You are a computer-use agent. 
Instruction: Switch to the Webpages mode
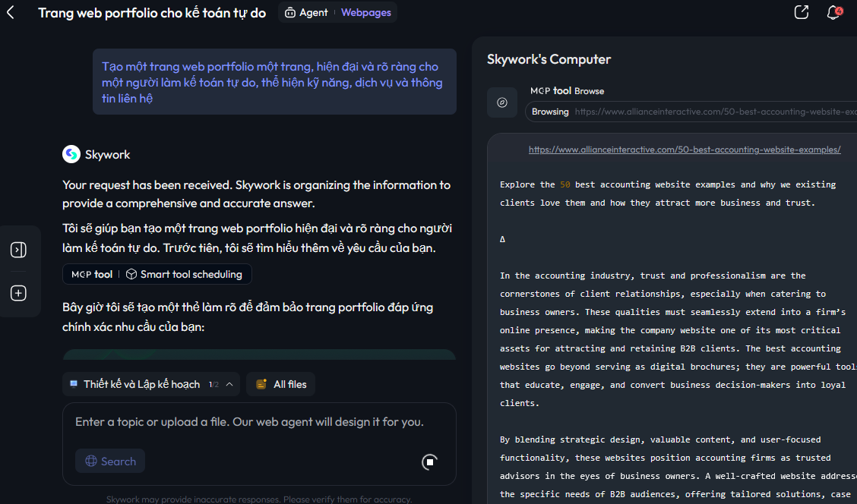coord(365,13)
